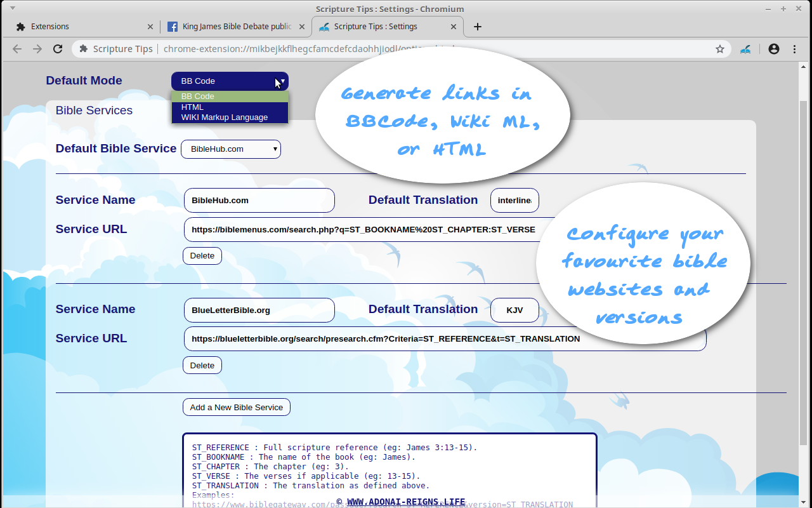
Task: Open Default Bible Service dropdown
Action: (x=231, y=149)
